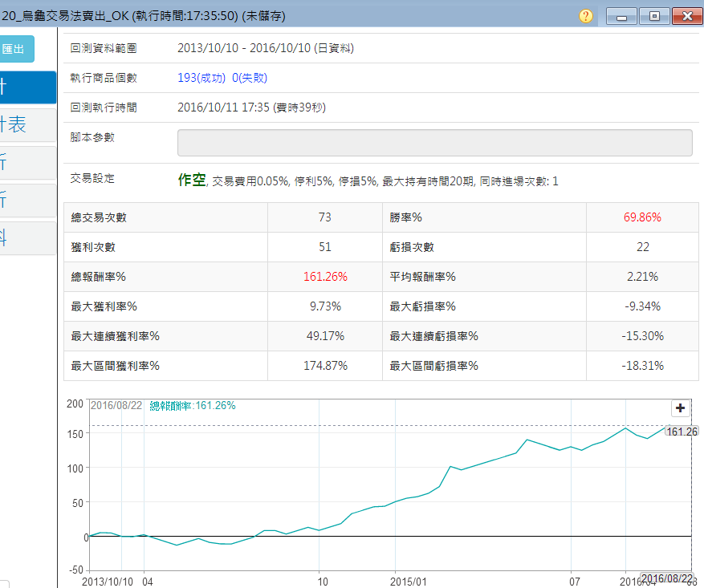Close the backtest report window

(x=687, y=15)
